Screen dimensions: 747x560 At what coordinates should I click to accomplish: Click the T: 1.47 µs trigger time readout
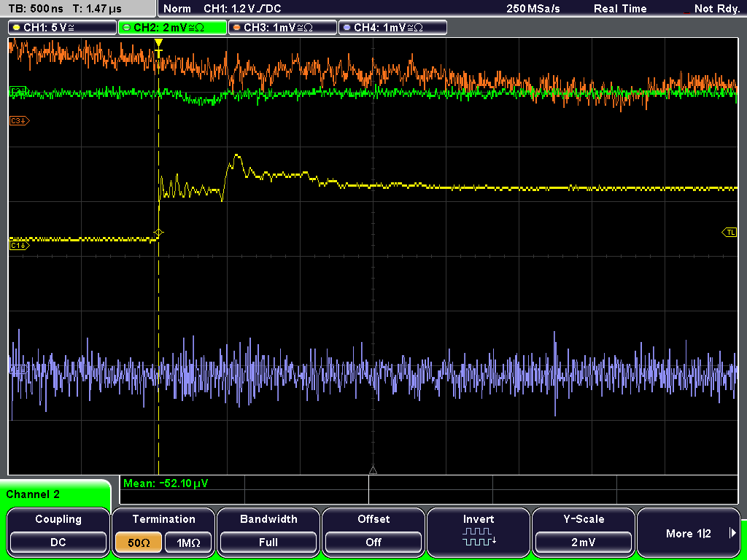pyautogui.click(x=97, y=9)
